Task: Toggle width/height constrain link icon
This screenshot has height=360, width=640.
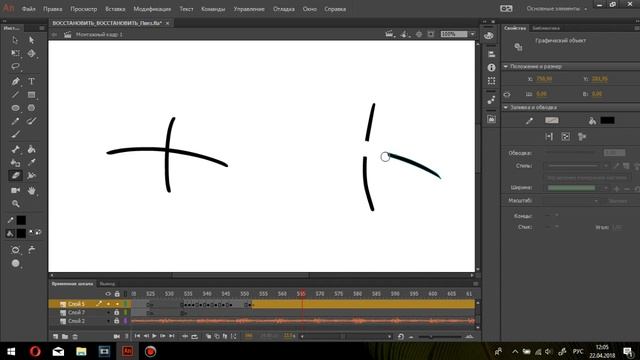Action: (x=507, y=94)
